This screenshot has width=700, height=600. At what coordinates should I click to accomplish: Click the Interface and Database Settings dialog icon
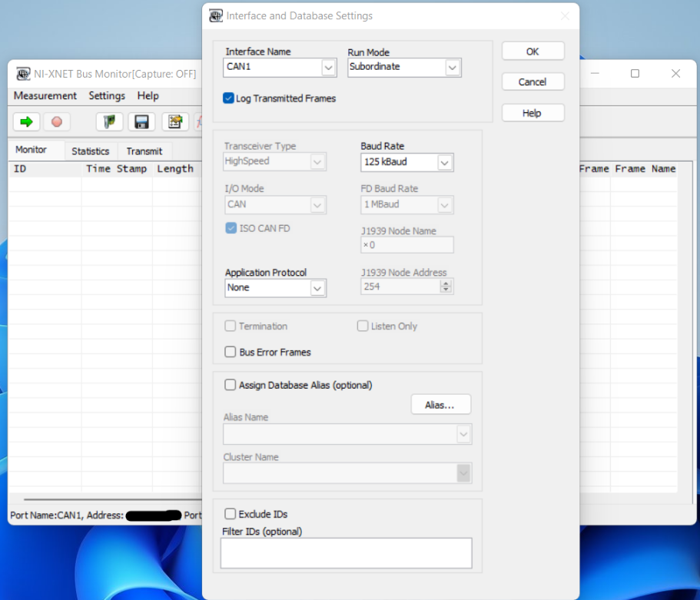tap(216, 15)
